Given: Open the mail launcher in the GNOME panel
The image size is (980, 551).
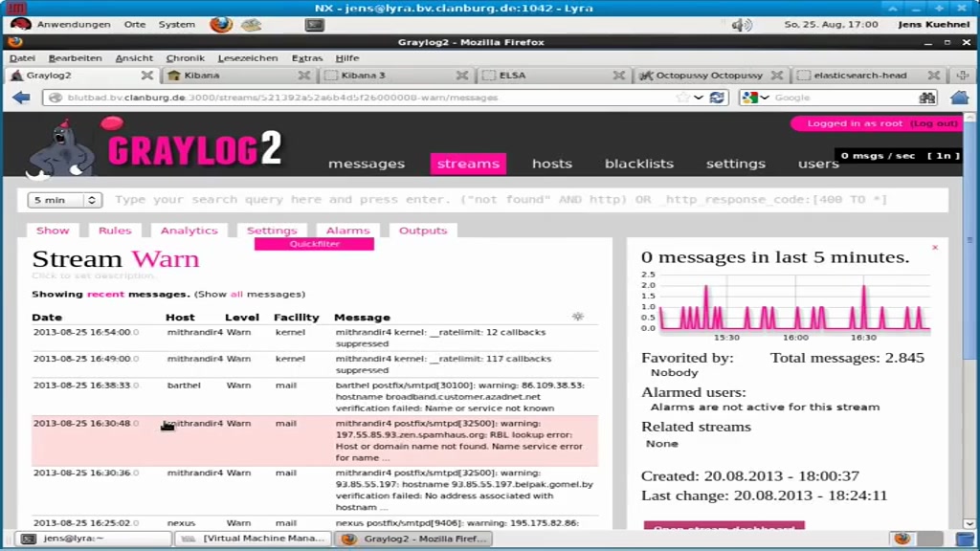Looking at the screenshot, I should click(x=252, y=25).
